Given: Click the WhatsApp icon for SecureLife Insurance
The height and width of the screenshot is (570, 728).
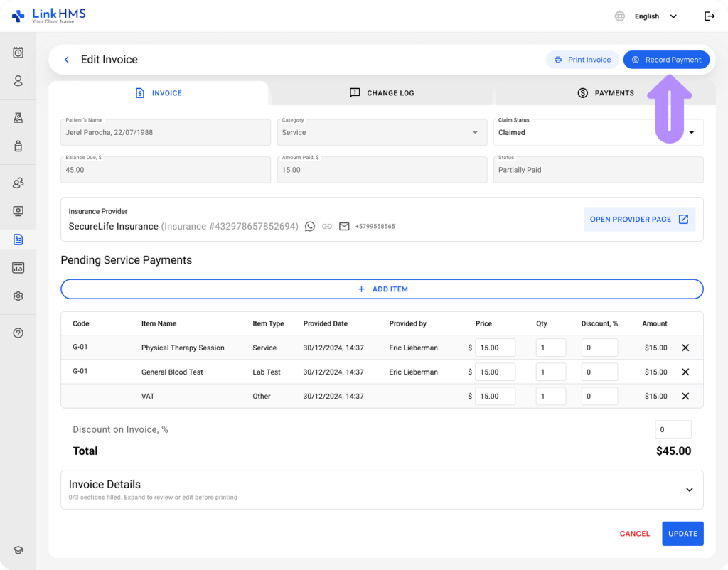Looking at the screenshot, I should (x=310, y=227).
